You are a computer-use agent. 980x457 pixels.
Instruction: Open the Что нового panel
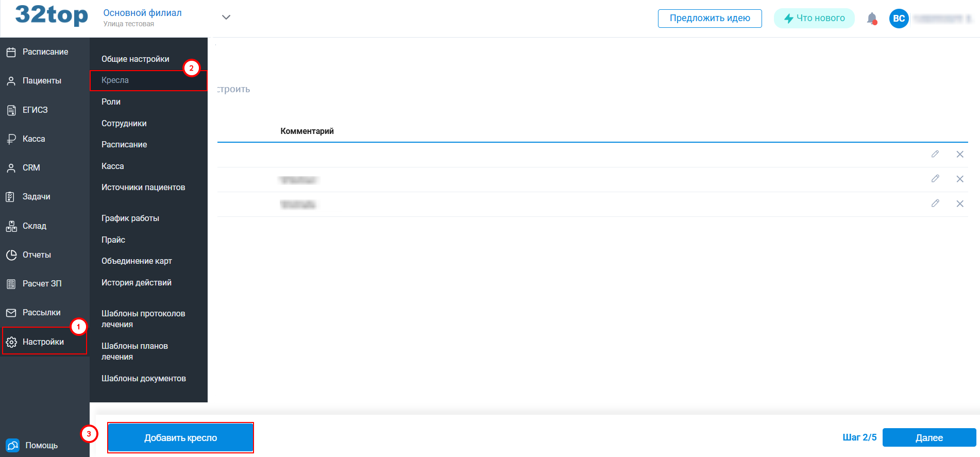[x=814, y=19]
